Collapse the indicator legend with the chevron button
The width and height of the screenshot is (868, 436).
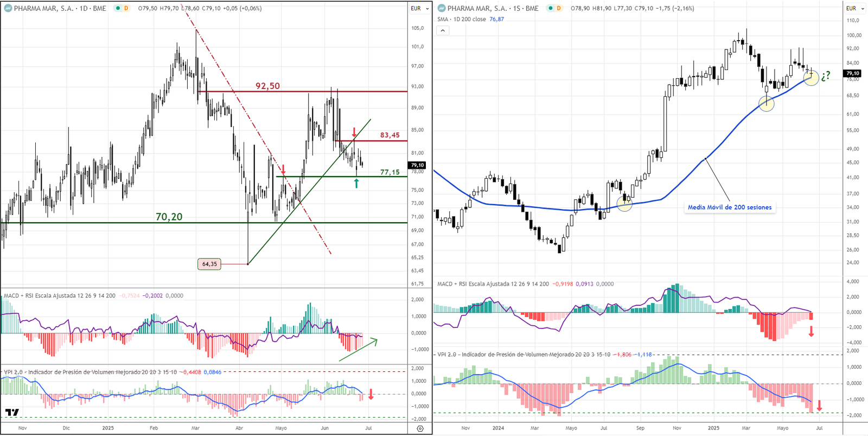443,30
